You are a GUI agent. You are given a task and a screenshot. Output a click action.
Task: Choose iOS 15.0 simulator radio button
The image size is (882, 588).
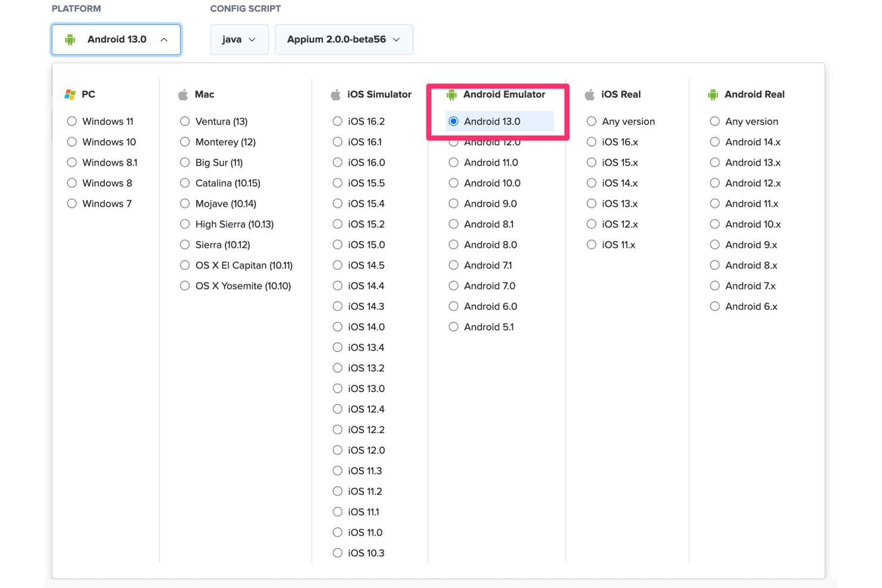(337, 244)
